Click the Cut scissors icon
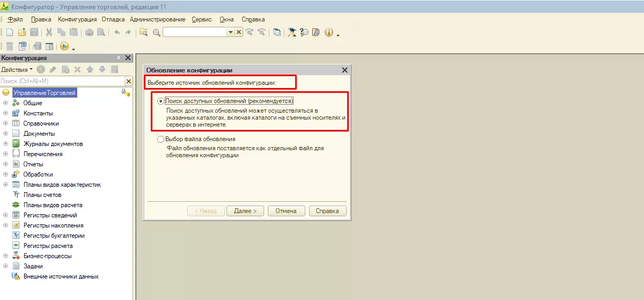Image resolution: width=644 pixels, height=300 pixels. (49, 32)
